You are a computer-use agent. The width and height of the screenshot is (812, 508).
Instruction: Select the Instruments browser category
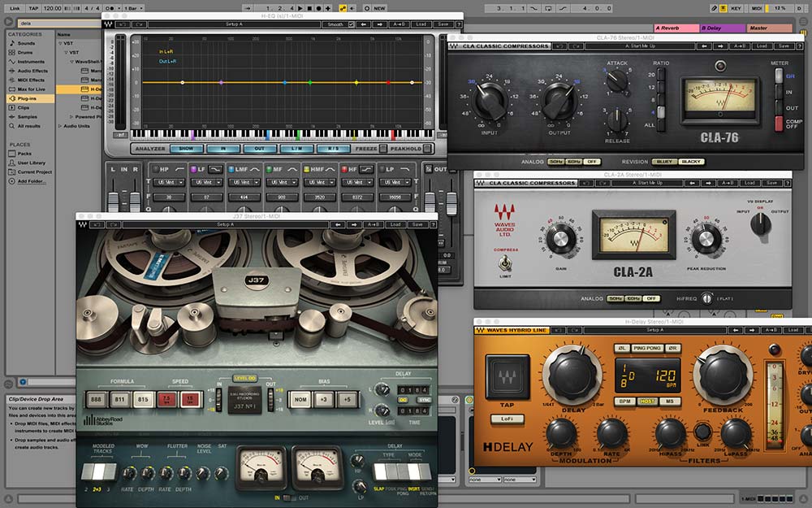pos(31,62)
